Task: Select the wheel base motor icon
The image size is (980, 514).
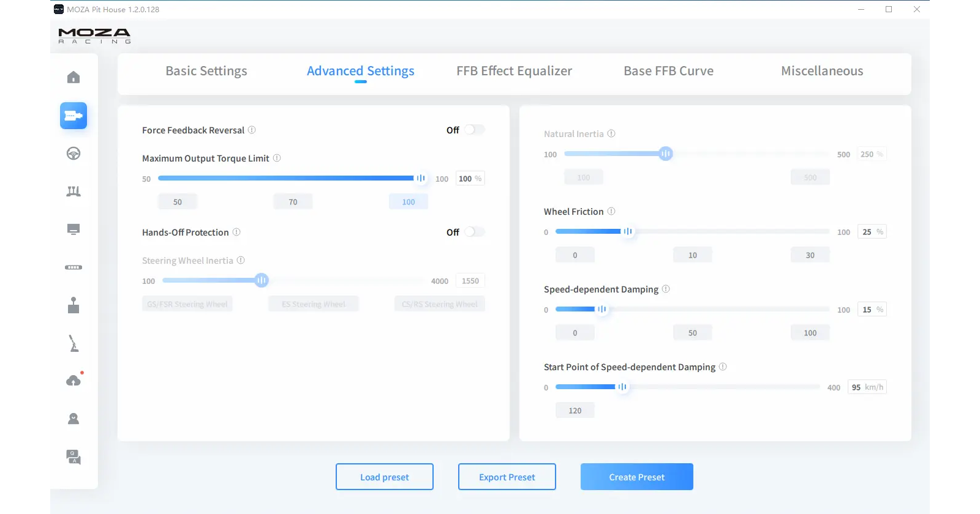Action: 73,116
